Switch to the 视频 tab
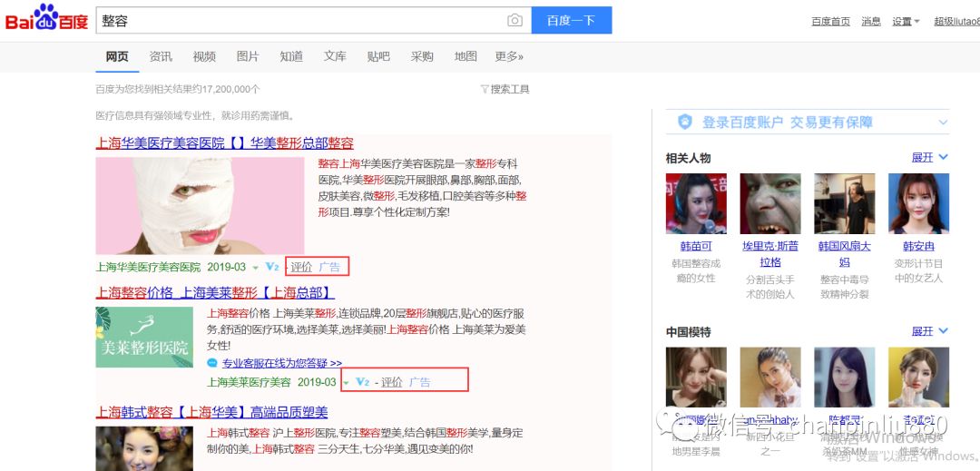Image resolution: width=980 pixels, height=471 pixels. tap(204, 57)
